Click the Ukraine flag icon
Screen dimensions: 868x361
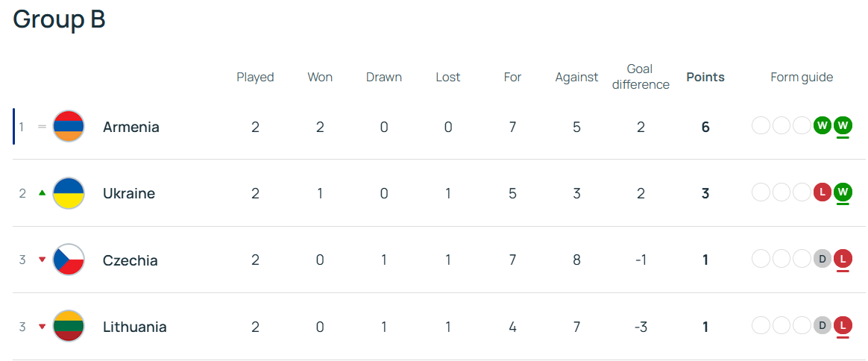point(69,193)
